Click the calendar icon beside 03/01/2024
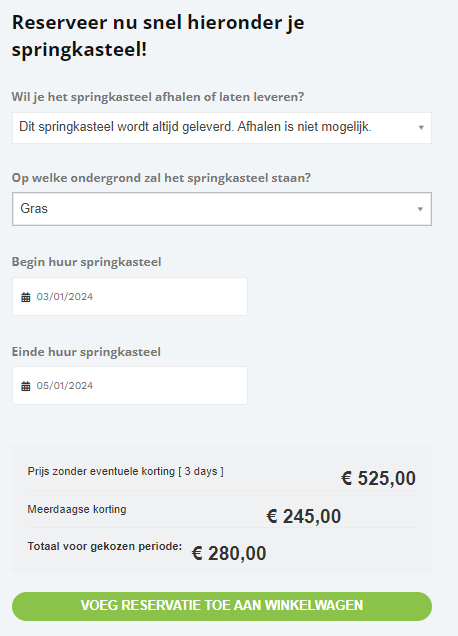The image size is (458, 636). 26,297
